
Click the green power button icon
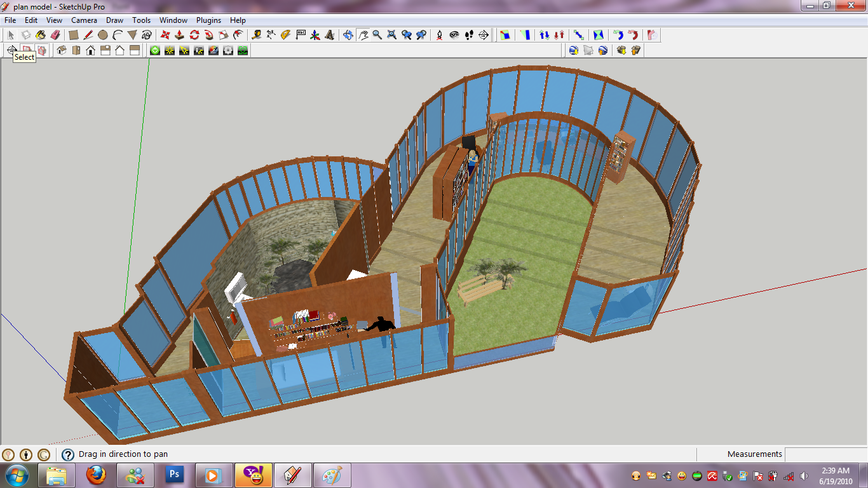tap(155, 50)
